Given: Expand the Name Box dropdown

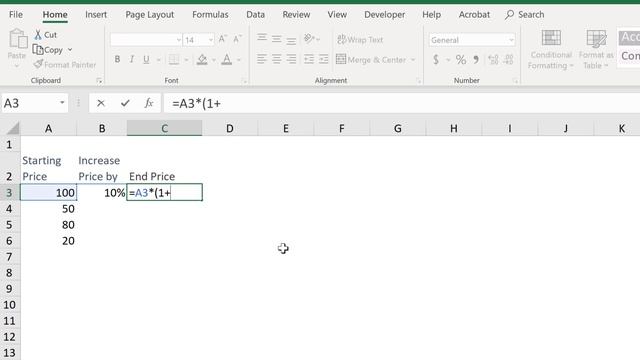Looking at the screenshot, I should point(62,103).
